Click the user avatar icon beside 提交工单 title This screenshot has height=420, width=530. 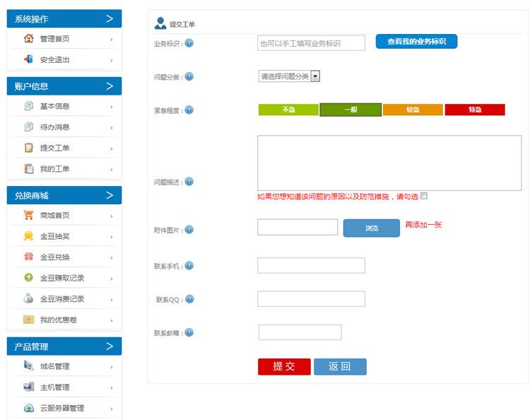tap(160, 23)
